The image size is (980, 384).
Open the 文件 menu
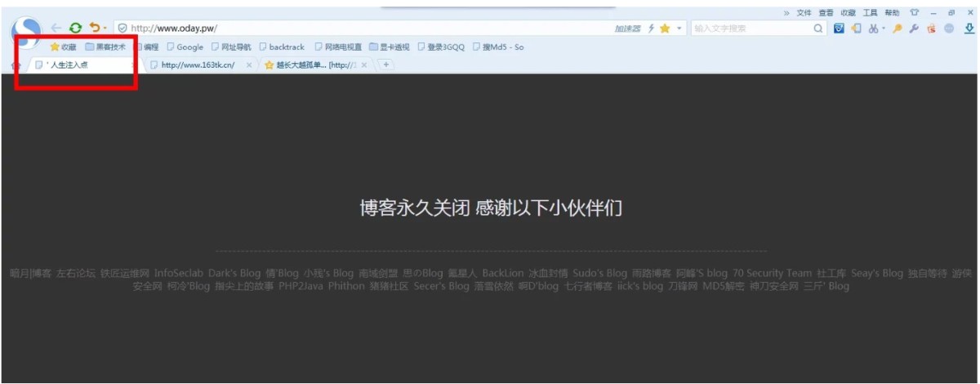804,12
